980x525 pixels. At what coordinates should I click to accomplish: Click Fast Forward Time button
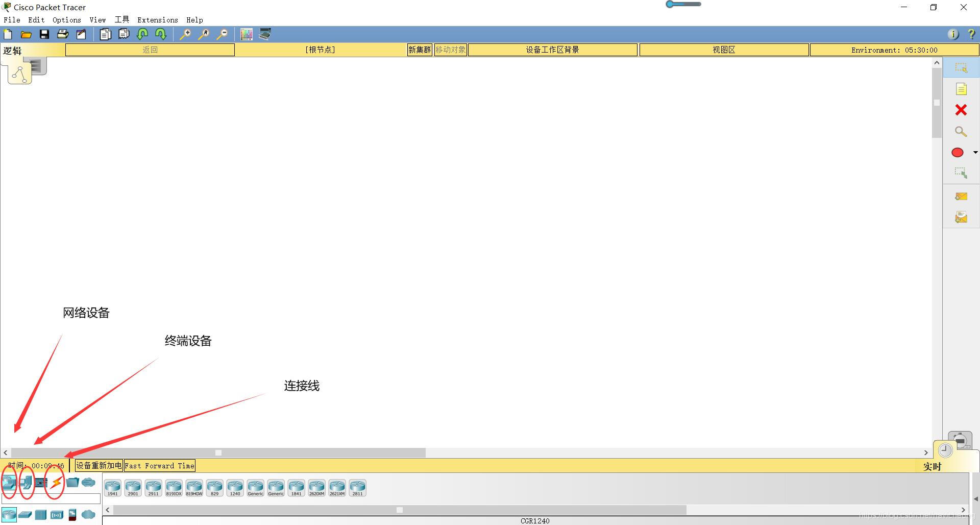[x=160, y=465]
